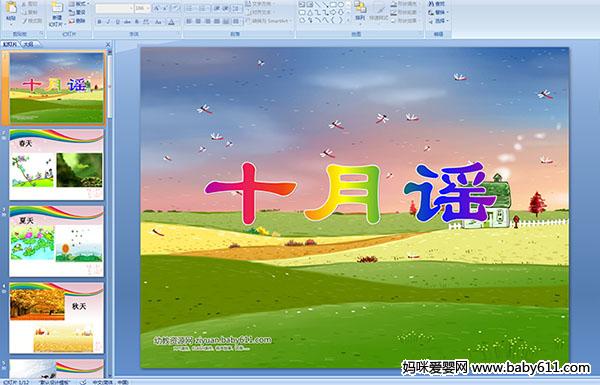Toggle underline formatting

pos(117,22)
